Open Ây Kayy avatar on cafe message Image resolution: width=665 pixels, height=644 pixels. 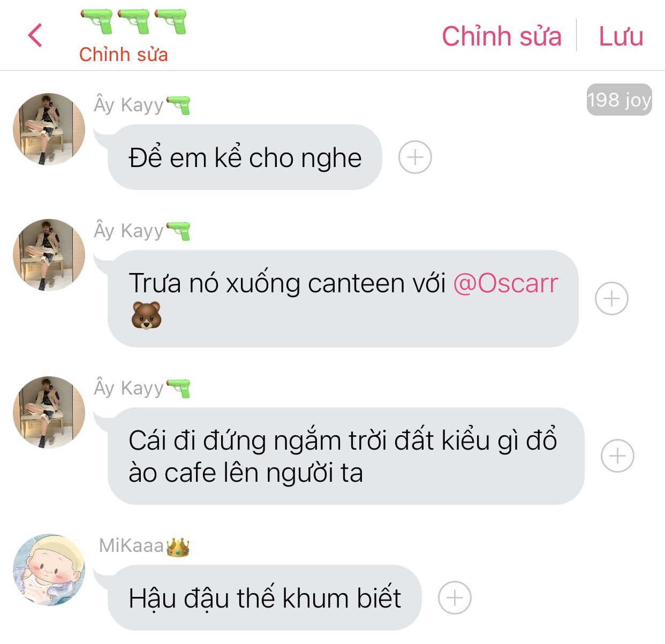pos(49,412)
